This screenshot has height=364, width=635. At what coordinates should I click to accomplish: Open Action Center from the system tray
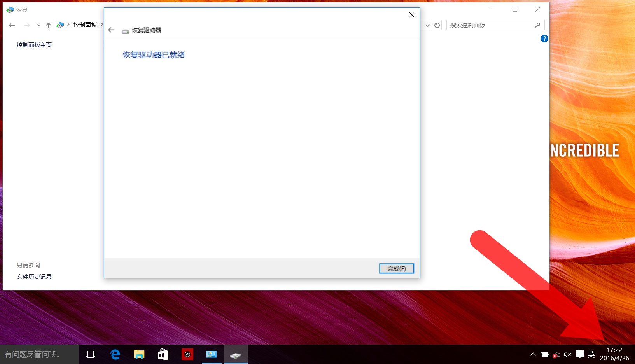click(x=579, y=354)
